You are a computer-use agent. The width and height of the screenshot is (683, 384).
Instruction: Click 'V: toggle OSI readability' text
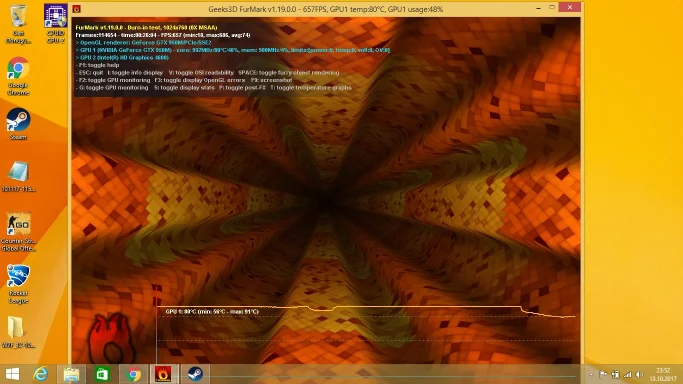tap(201, 73)
